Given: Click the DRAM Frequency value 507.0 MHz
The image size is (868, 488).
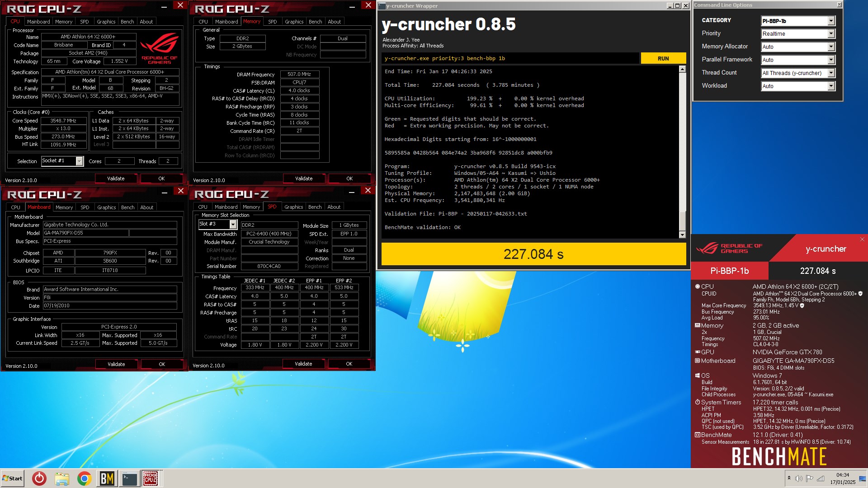Looking at the screenshot, I should 299,74.
